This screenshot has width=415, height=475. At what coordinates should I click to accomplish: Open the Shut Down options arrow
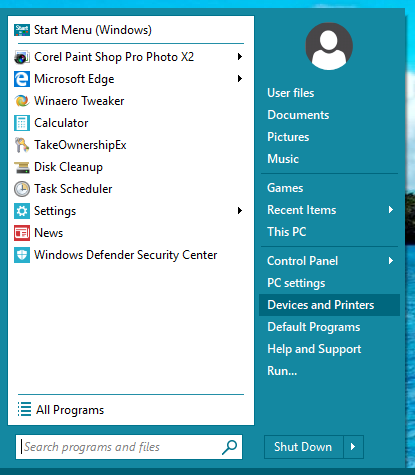click(x=353, y=447)
